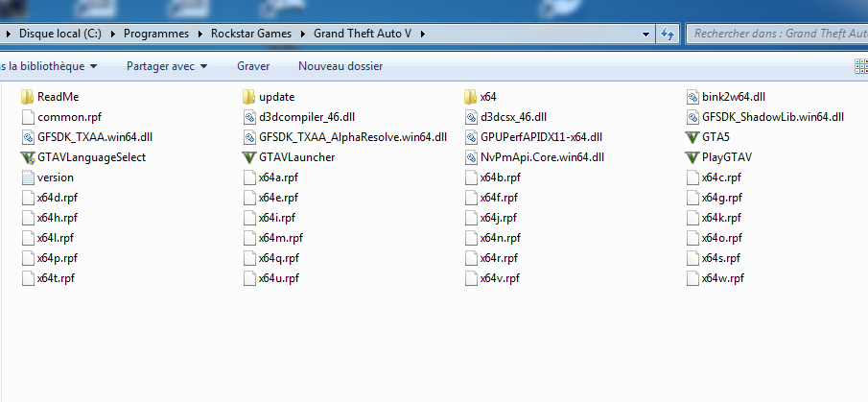Select the GTAVLauncher application icon
The width and height of the screenshot is (868, 402).
(249, 157)
